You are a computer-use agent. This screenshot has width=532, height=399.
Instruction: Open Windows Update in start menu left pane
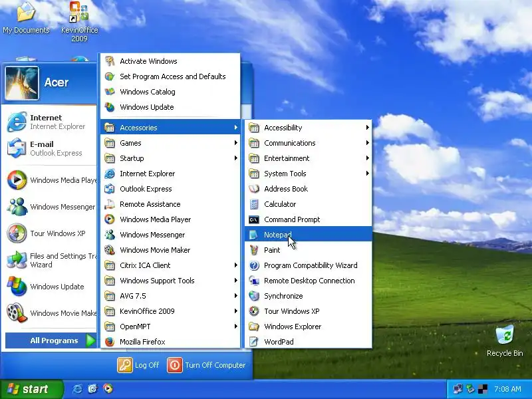click(x=51, y=287)
